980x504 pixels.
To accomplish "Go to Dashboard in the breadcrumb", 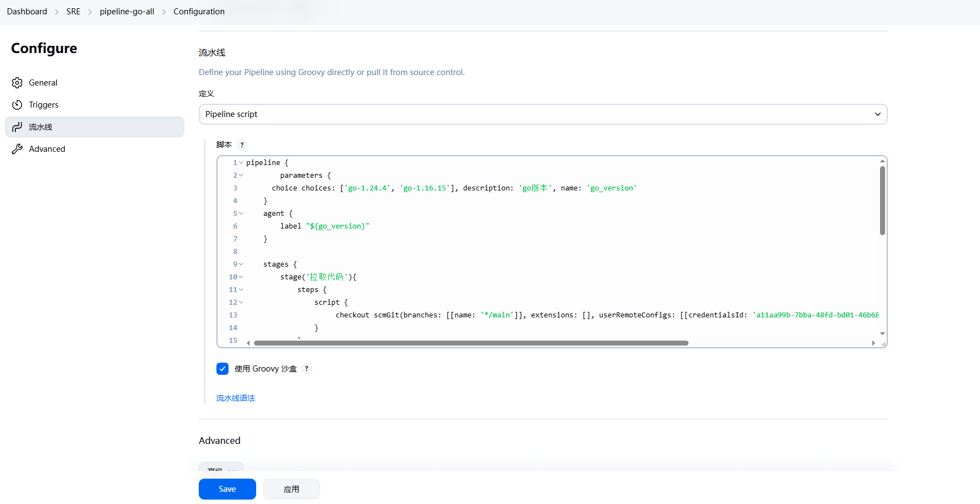I will coord(27,12).
